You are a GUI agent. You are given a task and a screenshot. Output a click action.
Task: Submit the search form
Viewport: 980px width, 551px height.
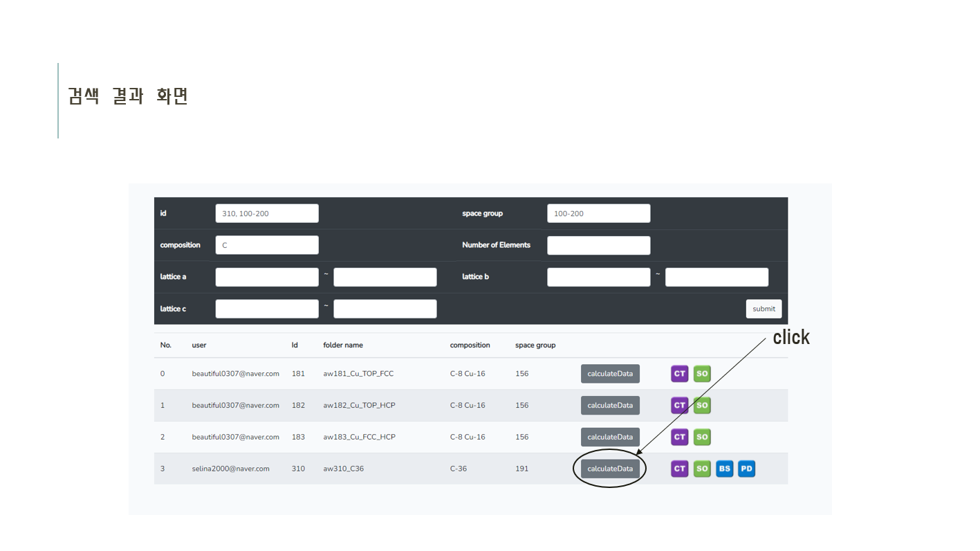[x=764, y=309]
